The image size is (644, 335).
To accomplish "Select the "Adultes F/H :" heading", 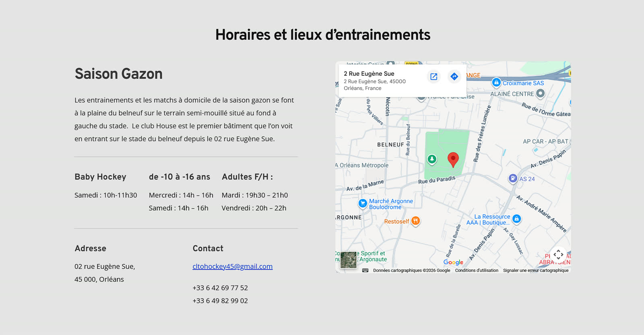I will (247, 177).
